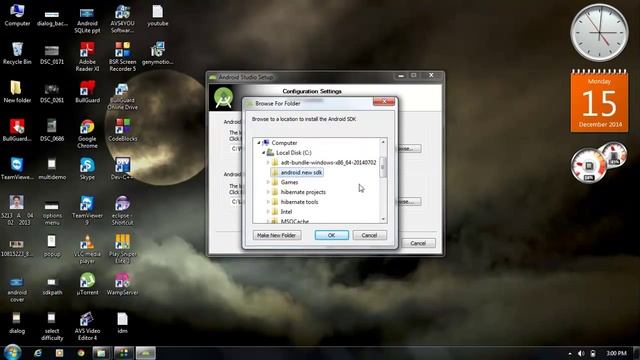Screen dimensions: 640x360
Task: Click the 3:00 PM taskbar clock
Action: (616, 353)
